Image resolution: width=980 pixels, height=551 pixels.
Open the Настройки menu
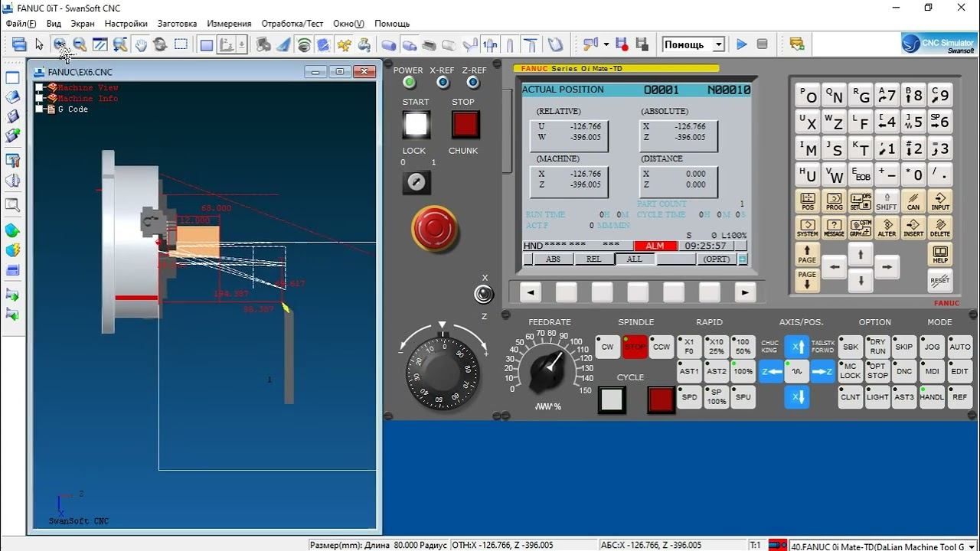126,24
